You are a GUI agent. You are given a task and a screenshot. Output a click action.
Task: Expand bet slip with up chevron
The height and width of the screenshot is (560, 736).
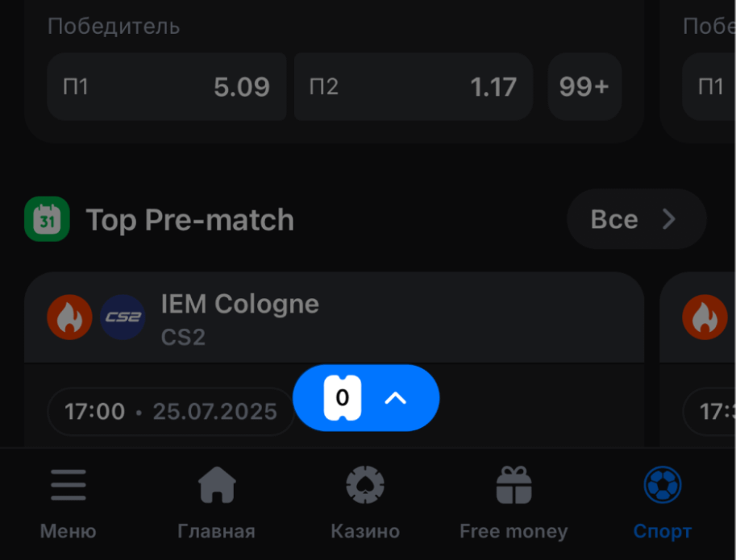click(x=395, y=398)
